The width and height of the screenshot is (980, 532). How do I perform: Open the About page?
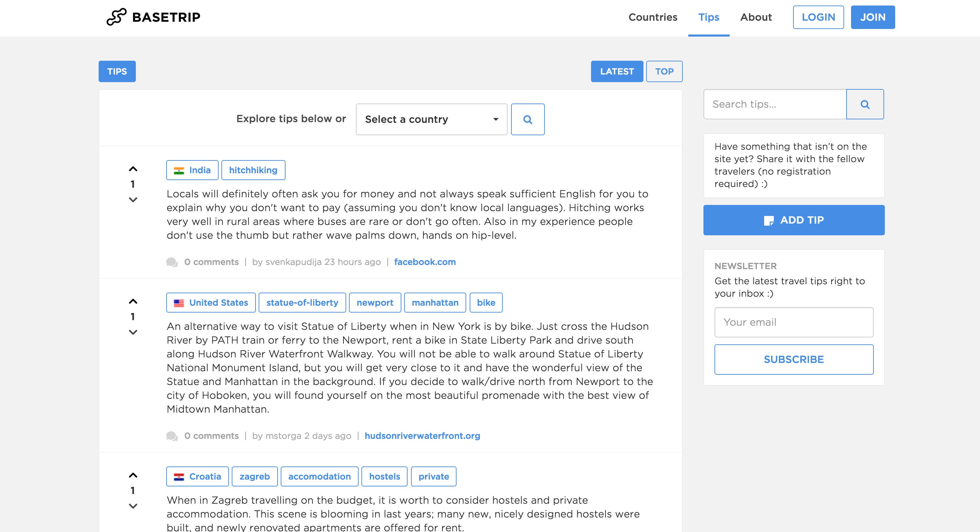pyautogui.click(x=756, y=17)
